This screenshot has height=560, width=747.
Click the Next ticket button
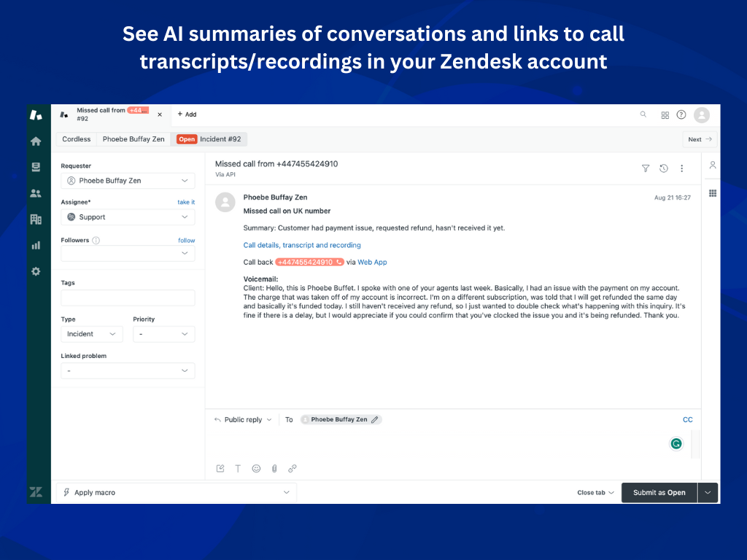click(x=700, y=139)
